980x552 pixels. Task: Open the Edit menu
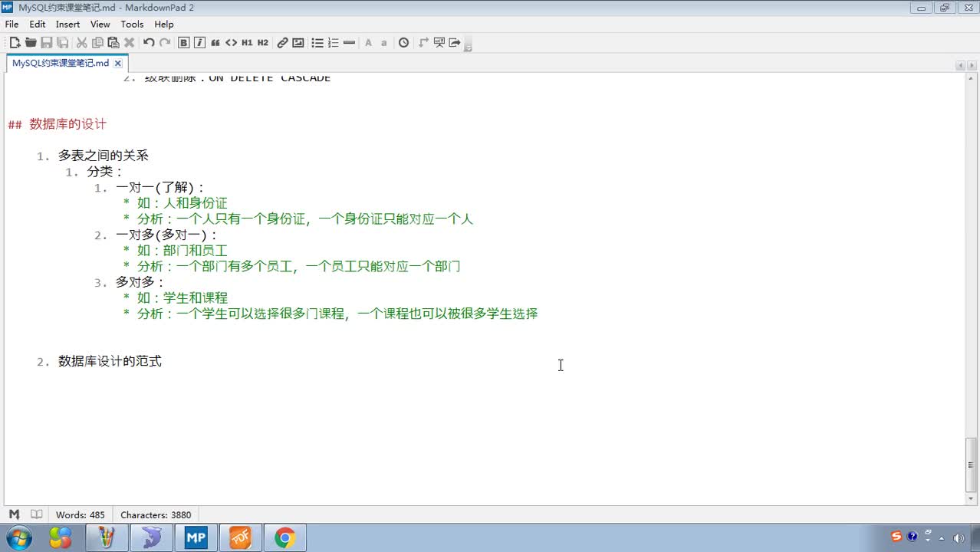(38, 25)
